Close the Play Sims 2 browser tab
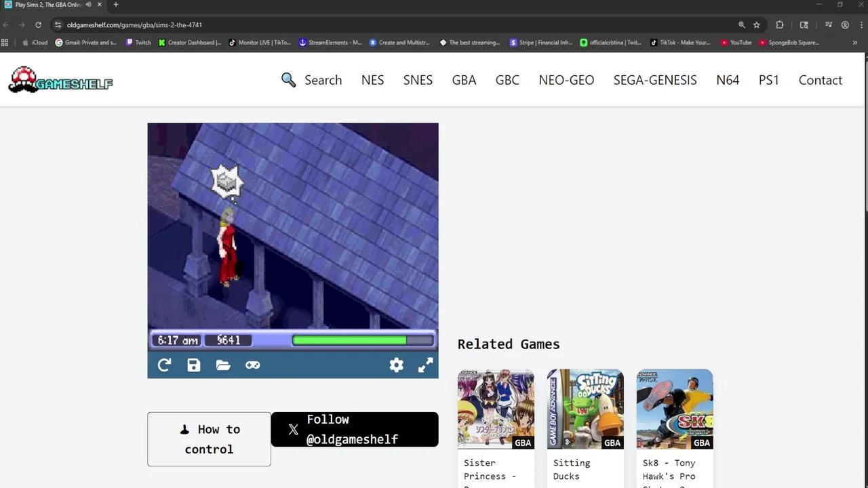The image size is (868, 488). pyautogui.click(x=100, y=5)
